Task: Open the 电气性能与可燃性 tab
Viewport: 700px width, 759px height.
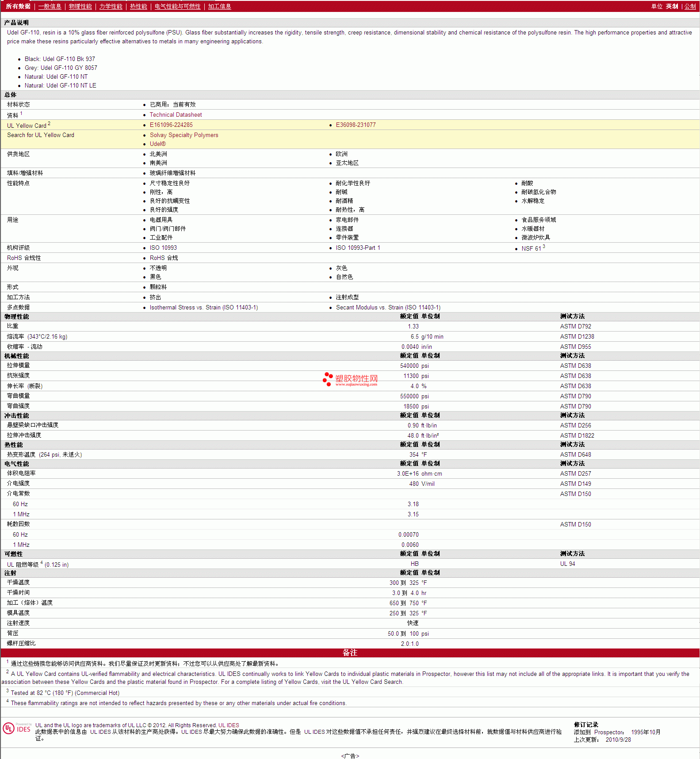Action: tap(177, 6)
